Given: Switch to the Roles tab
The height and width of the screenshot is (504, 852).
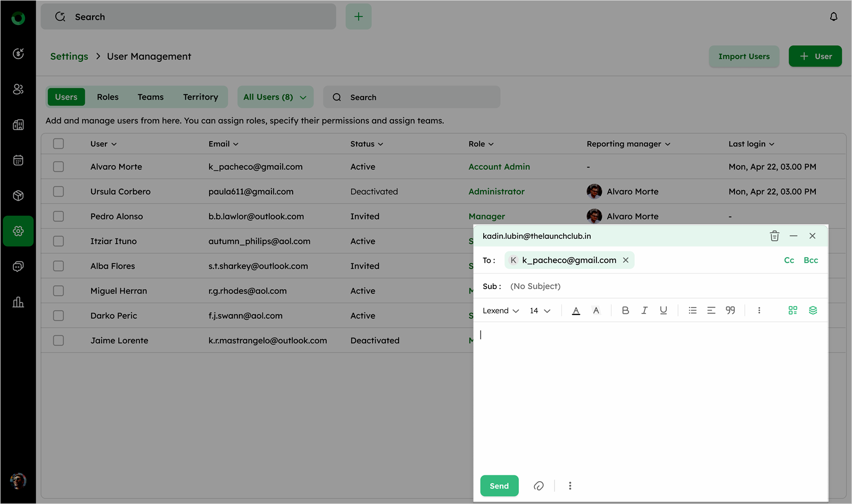Looking at the screenshot, I should [x=107, y=97].
